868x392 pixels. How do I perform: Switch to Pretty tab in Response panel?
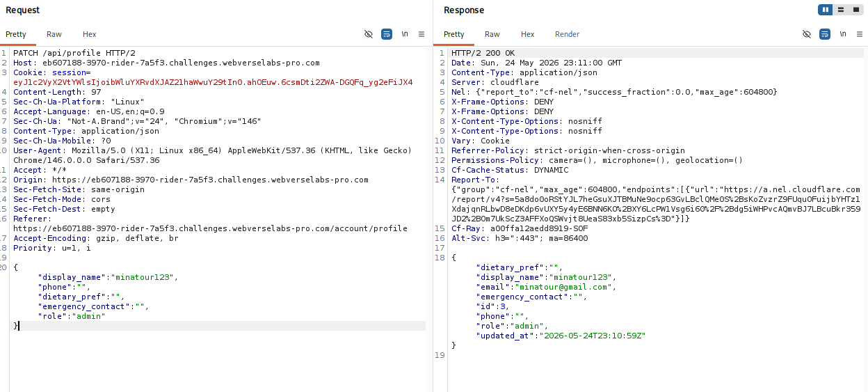[x=454, y=34]
